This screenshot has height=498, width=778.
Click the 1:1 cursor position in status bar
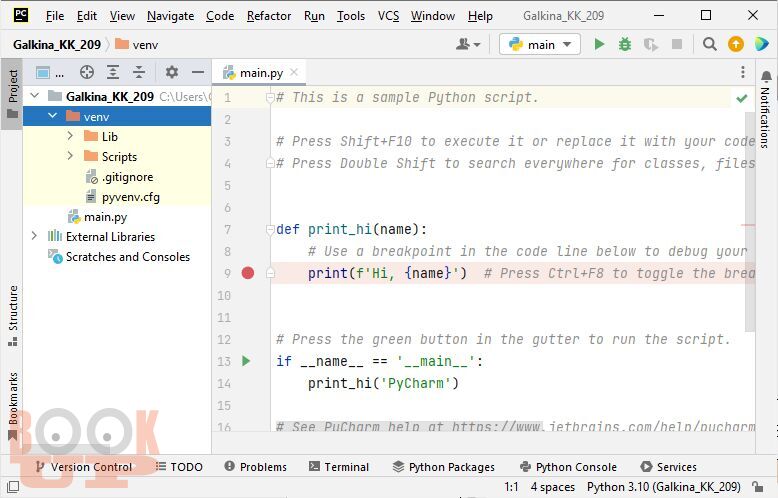(x=511, y=487)
